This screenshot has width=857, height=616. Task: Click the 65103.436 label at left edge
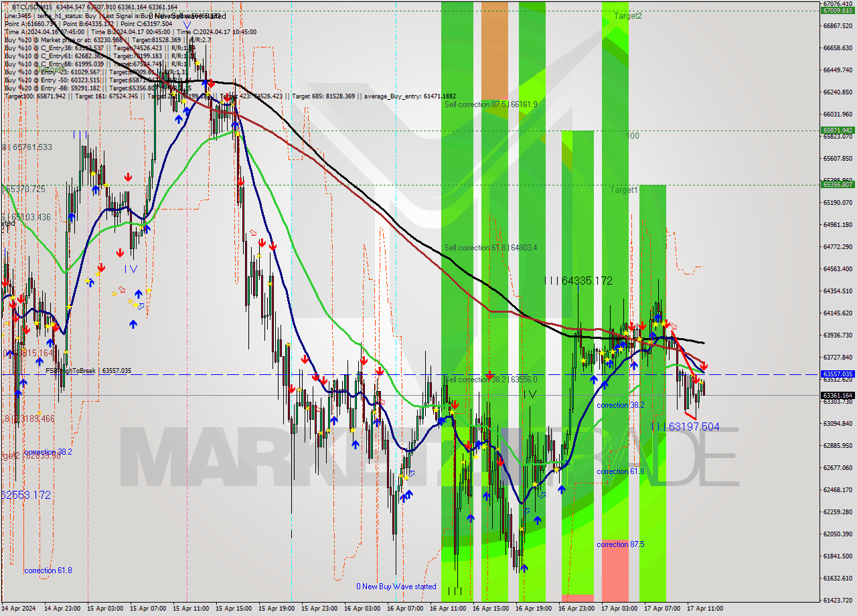(x=27, y=218)
